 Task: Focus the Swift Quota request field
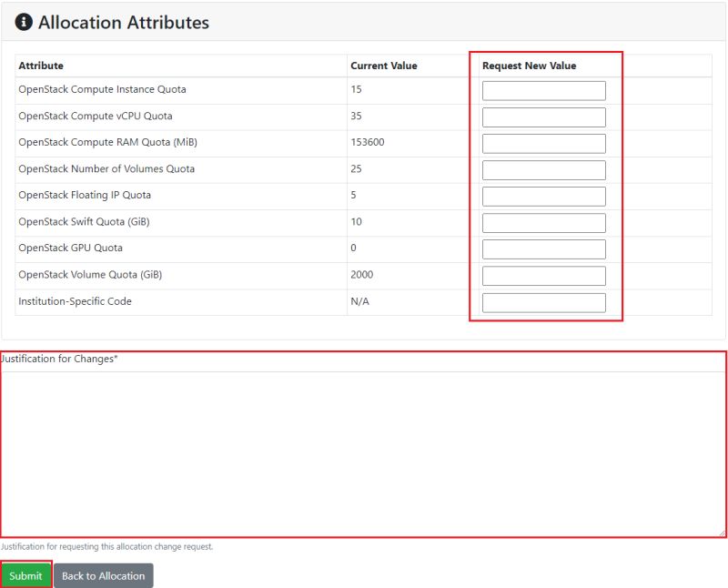[543, 222]
